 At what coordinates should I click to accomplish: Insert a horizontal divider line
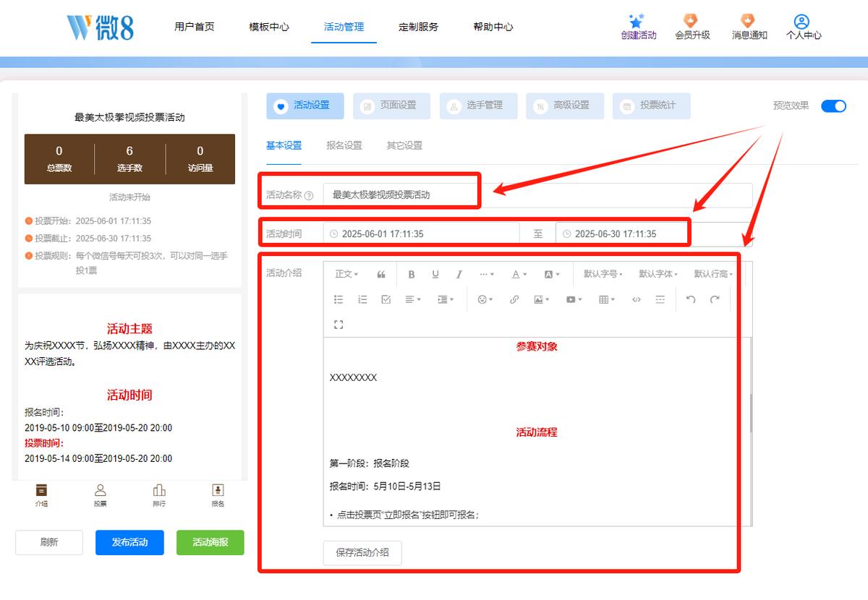click(x=660, y=299)
